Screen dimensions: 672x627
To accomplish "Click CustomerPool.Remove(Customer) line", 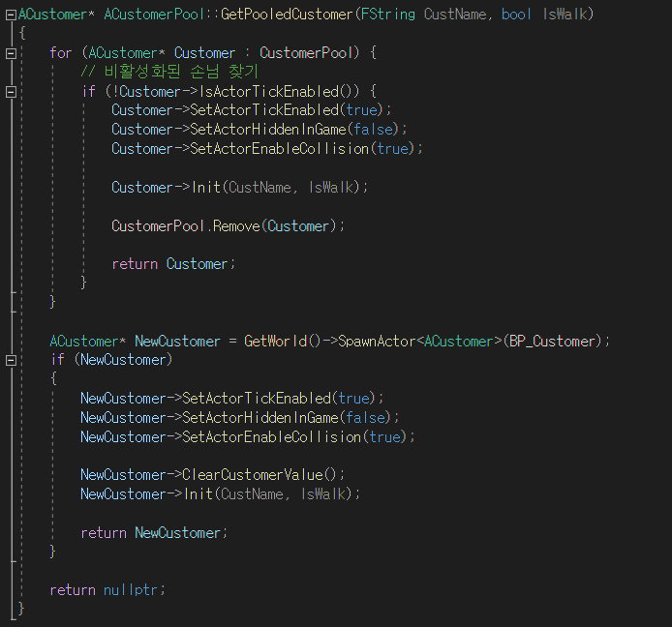I will coord(228,225).
